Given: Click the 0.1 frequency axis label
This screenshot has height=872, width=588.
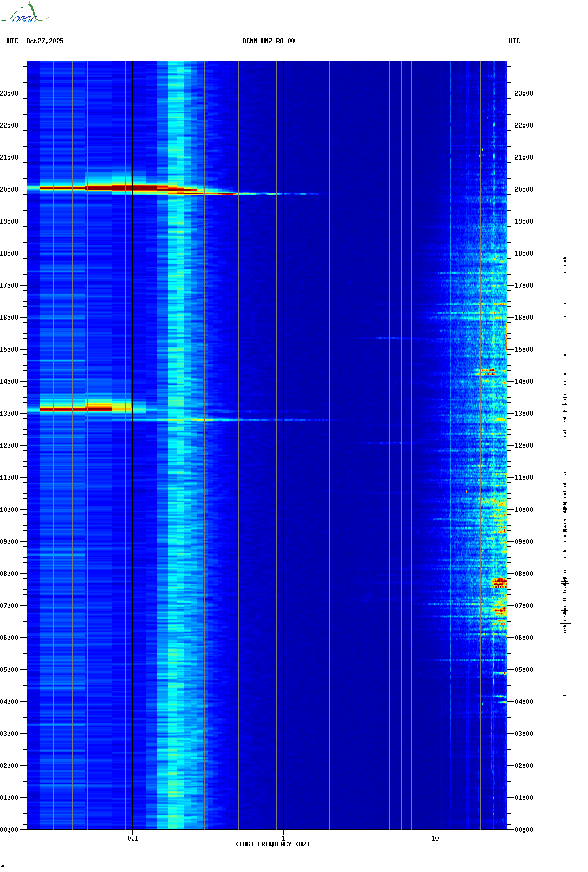Looking at the screenshot, I should tap(132, 838).
